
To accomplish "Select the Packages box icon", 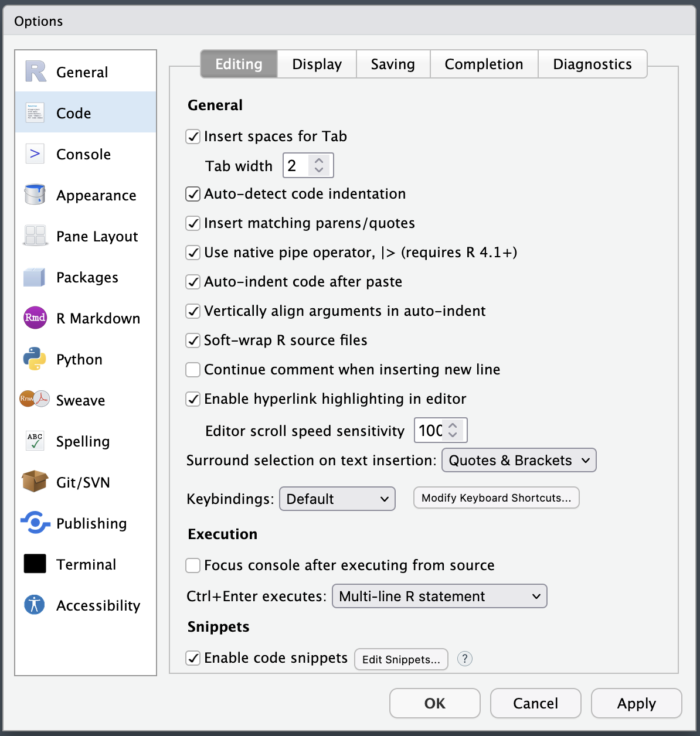I will pos(35,277).
